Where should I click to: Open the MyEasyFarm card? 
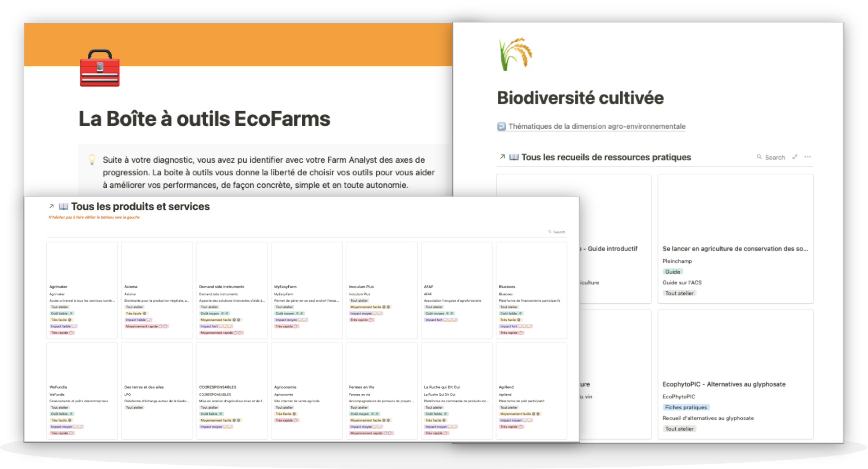[x=307, y=290]
